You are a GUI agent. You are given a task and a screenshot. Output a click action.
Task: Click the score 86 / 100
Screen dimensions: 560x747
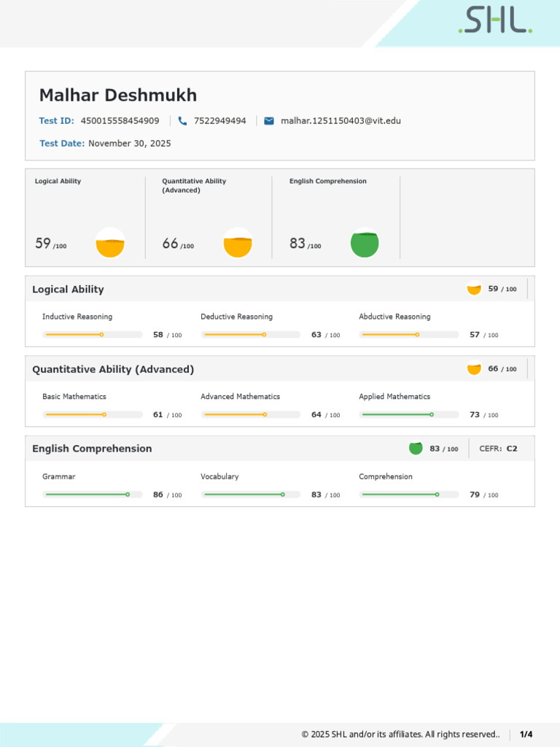(x=168, y=495)
